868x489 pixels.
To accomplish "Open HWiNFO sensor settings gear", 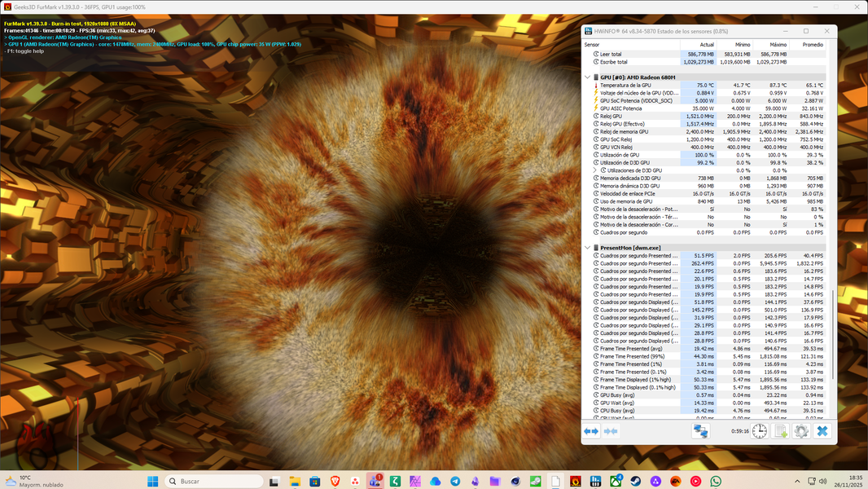I will [801, 431].
